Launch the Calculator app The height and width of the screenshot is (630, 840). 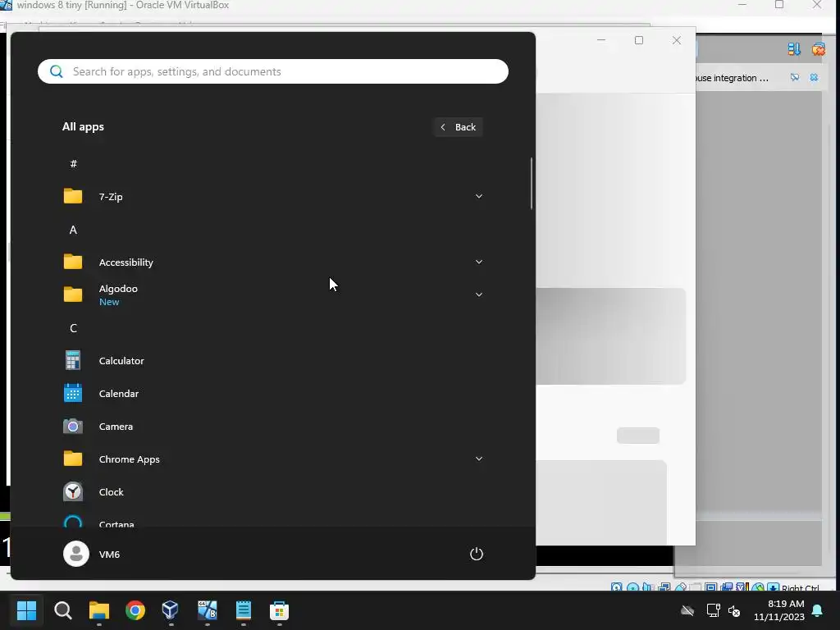point(272,361)
